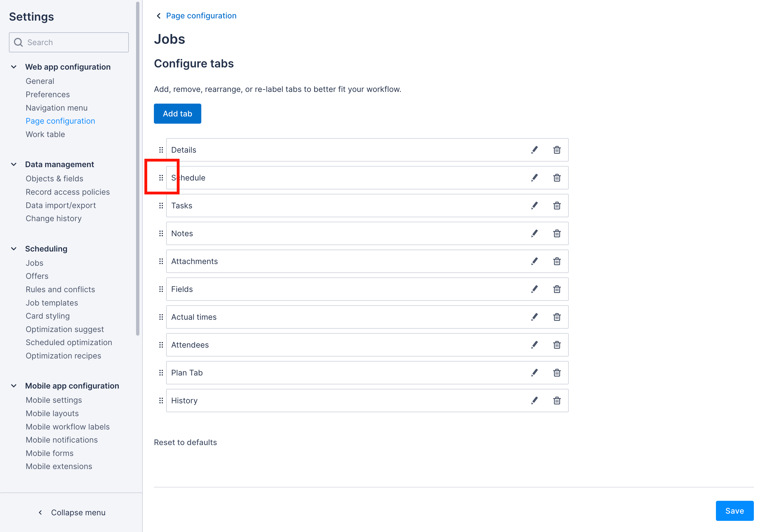Delete the Plan Tab entry
765x532 pixels.
click(x=557, y=372)
